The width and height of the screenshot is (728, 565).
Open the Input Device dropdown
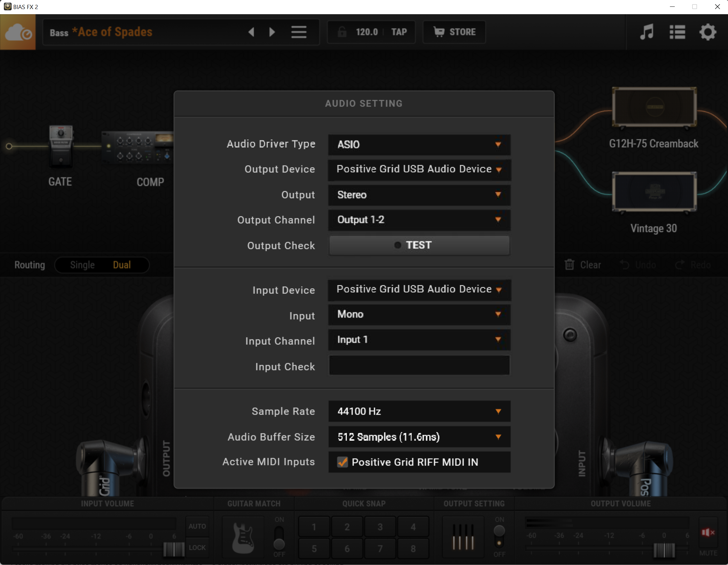pyautogui.click(x=419, y=290)
